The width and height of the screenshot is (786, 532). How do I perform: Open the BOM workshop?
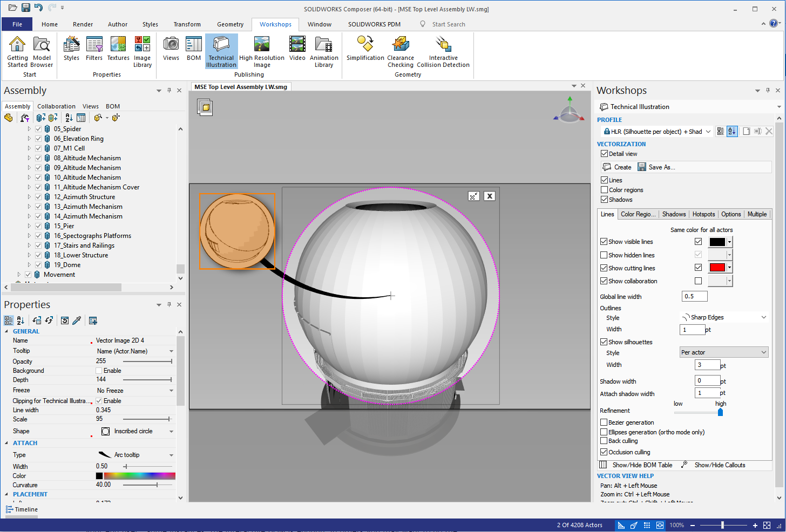(x=194, y=51)
